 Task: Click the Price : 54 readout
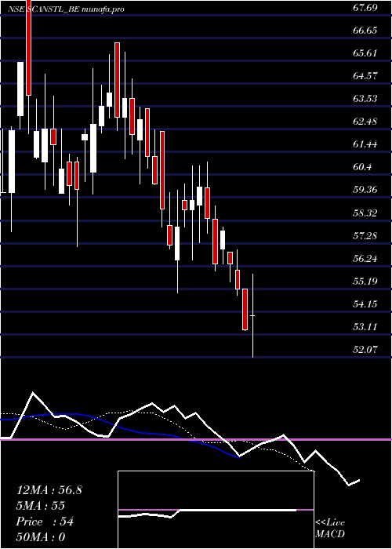click(45, 522)
